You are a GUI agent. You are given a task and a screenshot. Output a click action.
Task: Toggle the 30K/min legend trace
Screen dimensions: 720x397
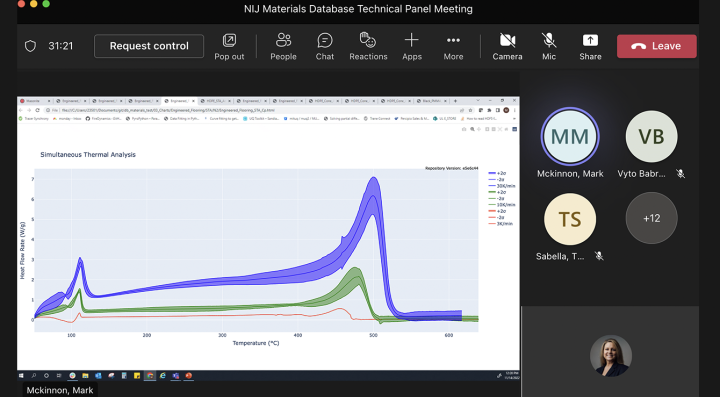tap(501, 186)
